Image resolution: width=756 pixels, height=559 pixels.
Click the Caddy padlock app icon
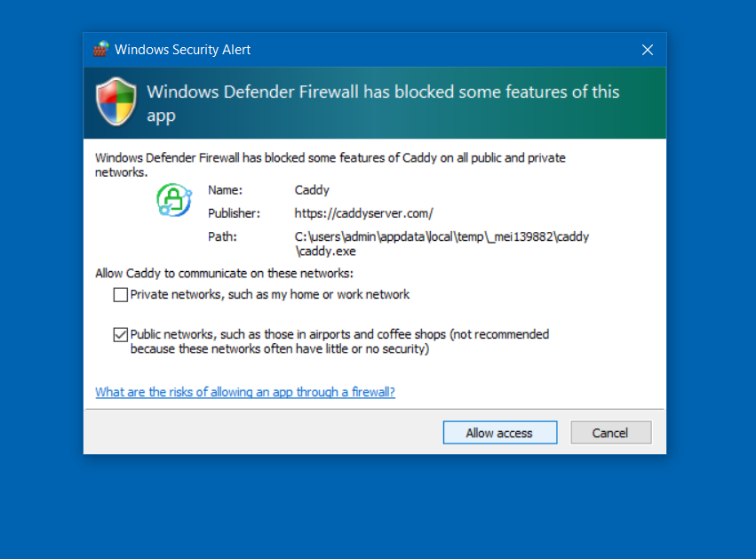(174, 200)
